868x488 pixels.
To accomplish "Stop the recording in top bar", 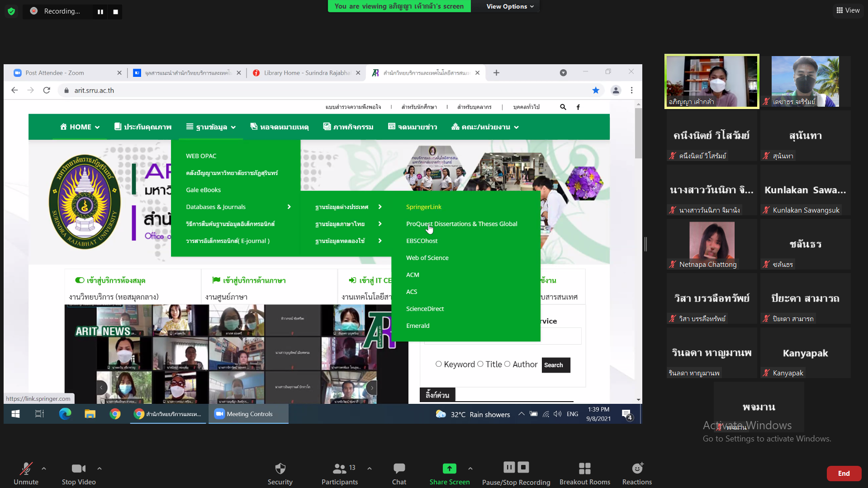I will click(x=116, y=12).
